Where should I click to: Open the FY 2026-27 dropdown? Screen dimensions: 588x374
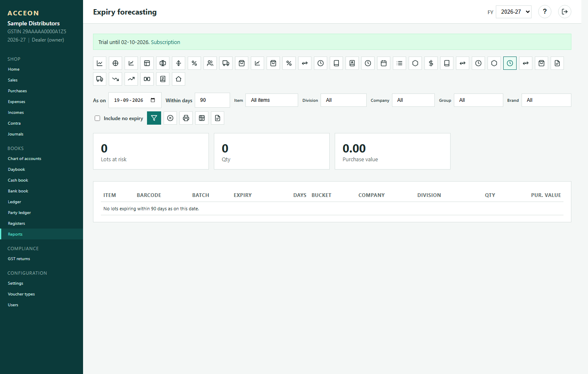coord(514,12)
